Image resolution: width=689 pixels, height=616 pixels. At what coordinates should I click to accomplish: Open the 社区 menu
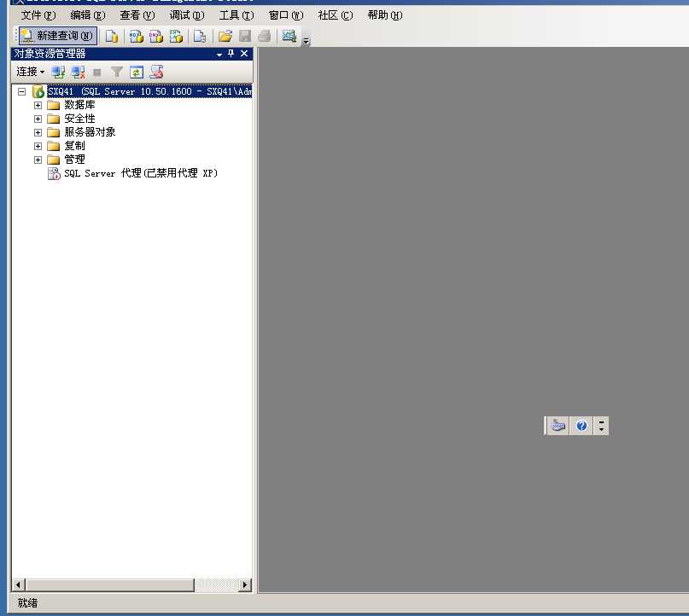(x=336, y=15)
